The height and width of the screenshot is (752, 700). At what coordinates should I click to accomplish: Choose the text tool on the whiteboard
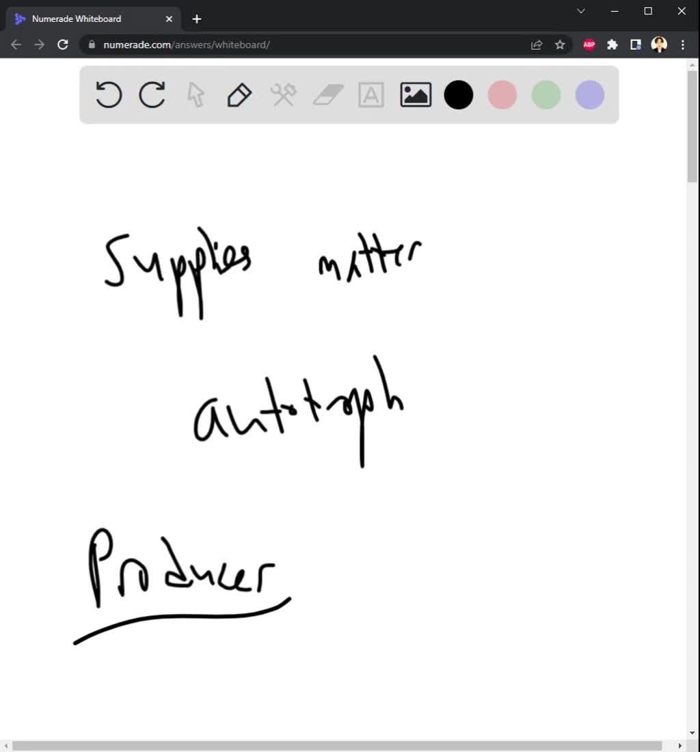coord(371,95)
